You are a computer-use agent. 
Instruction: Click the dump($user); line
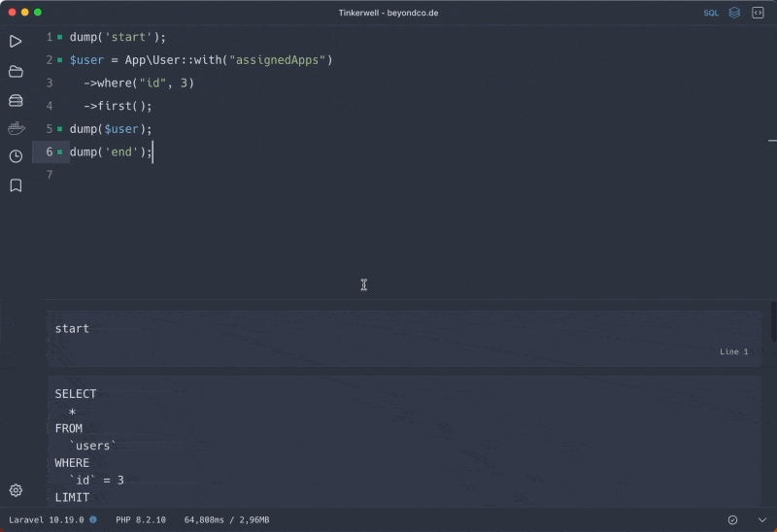(x=111, y=129)
